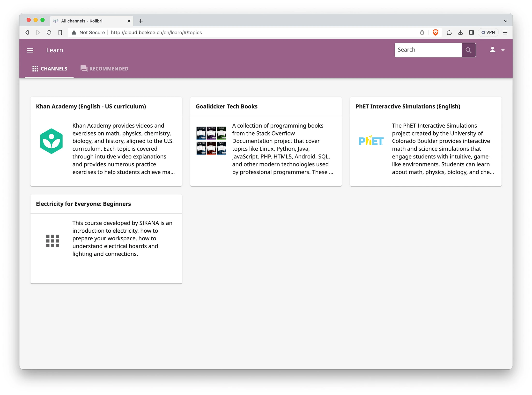The image size is (532, 395).
Task: Switch to the Recommended tab
Action: [104, 69]
